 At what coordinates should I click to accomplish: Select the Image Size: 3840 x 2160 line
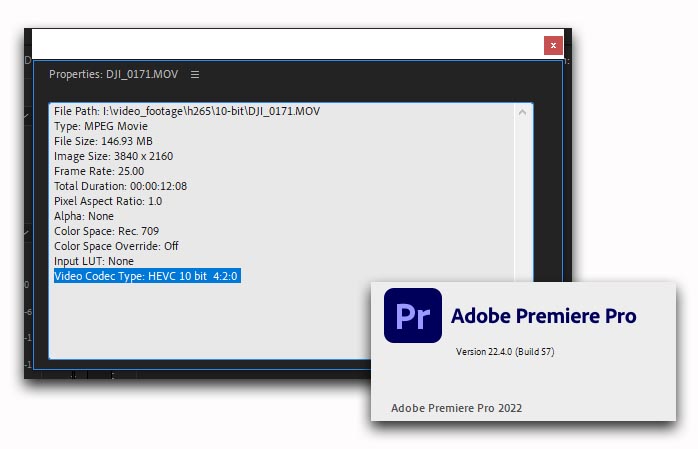coord(114,156)
